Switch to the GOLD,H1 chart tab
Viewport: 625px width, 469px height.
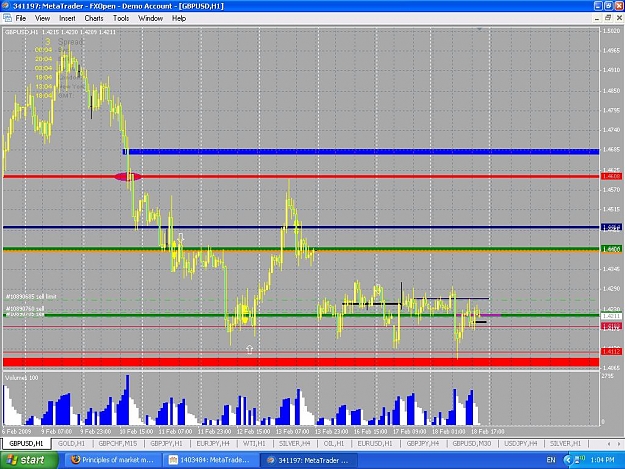(x=71, y=443)
